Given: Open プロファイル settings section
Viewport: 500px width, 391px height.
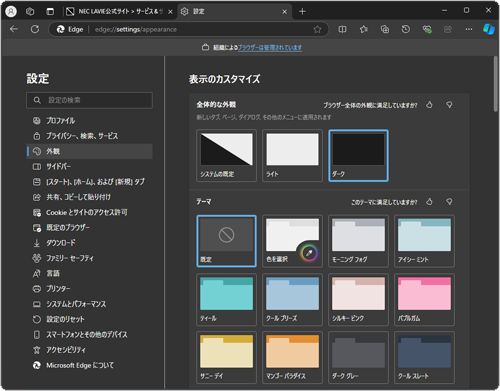Looking at the screenshot, I should coord(89,121).
